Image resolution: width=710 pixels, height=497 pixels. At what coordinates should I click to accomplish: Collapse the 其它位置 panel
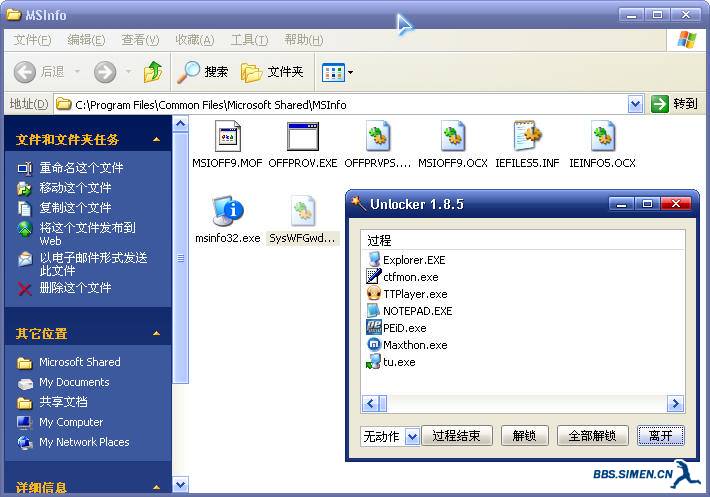coord(157,334)
